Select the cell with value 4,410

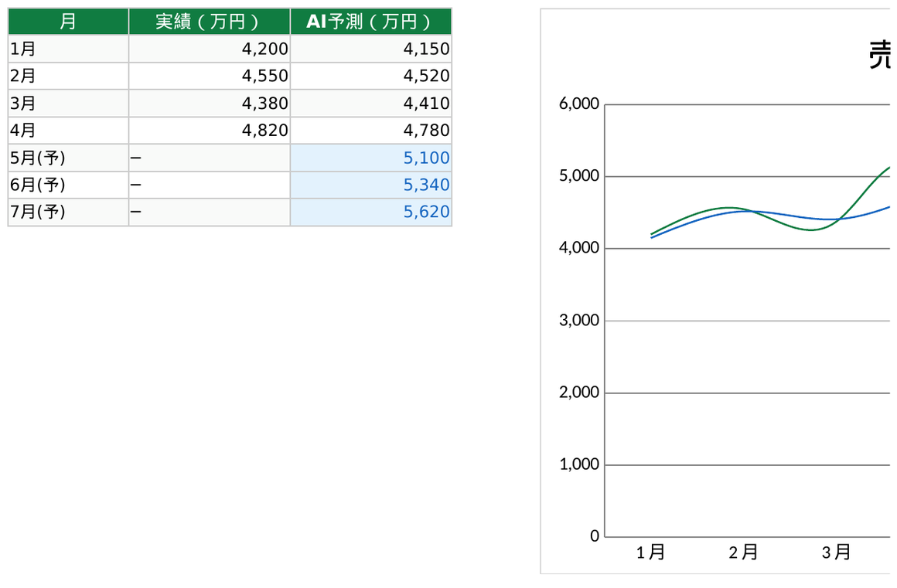pos(370,104)
